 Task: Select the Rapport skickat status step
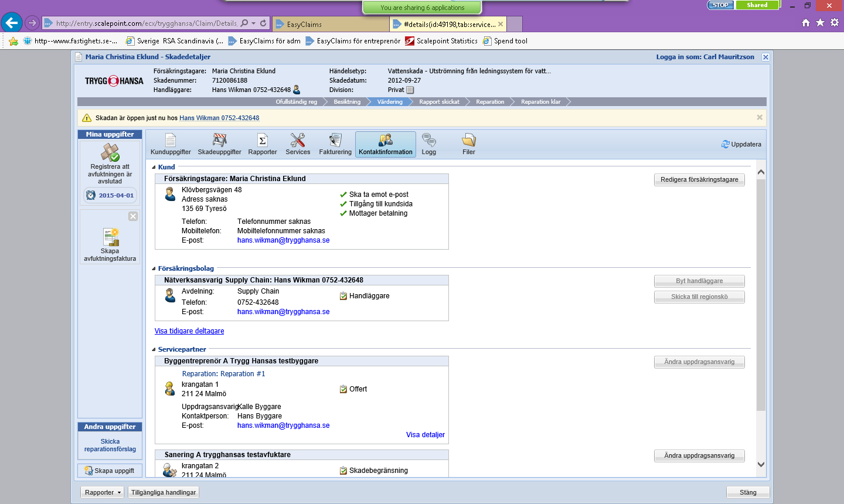pyautogui.click(x=439, y=102)
